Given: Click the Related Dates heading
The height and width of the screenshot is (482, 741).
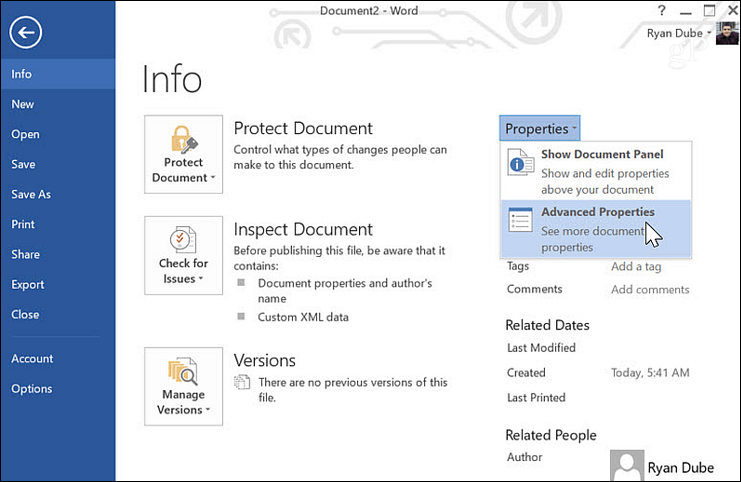Looking at the screenshot, I should point(547,325).
